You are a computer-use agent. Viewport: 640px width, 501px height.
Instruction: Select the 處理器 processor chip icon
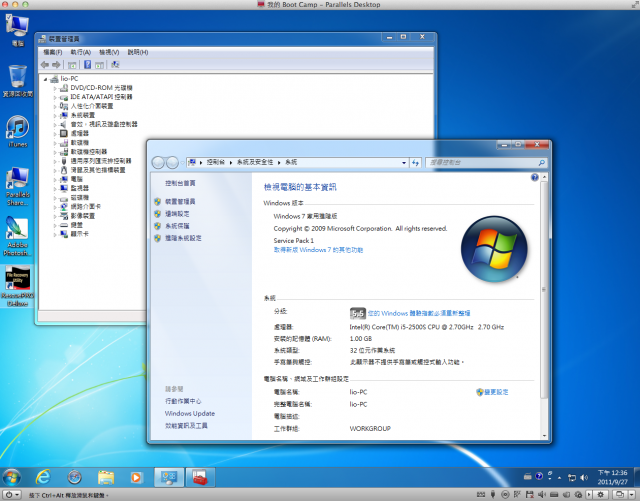click(x=64, y=134)
